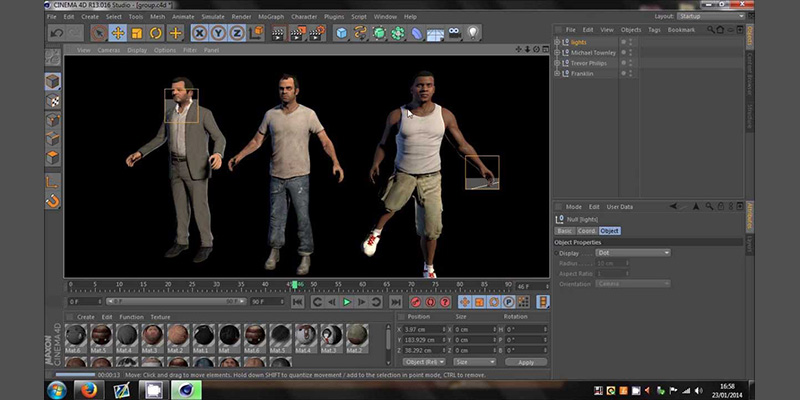The width and height of the screenshot is (800, 400).
Task: Switch to the Basic tab
Action: click(x=565, y=231)
